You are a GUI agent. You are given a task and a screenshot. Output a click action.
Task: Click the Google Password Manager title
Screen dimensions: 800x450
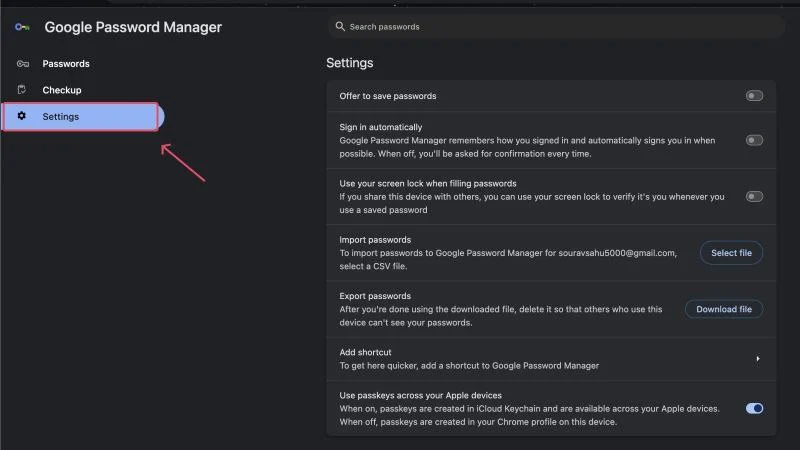click(133, 27)
